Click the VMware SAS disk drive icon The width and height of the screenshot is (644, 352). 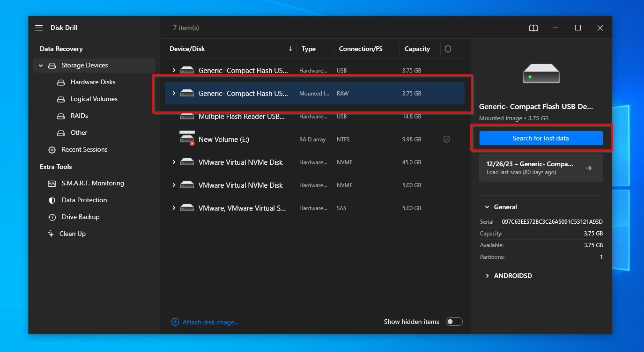(187, 208)
